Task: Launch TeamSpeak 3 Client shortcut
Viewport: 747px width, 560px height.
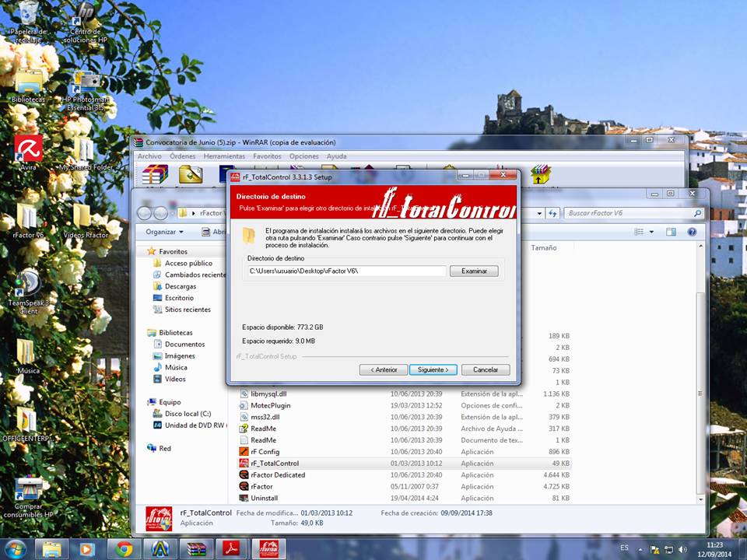Action: pos(29,292)
